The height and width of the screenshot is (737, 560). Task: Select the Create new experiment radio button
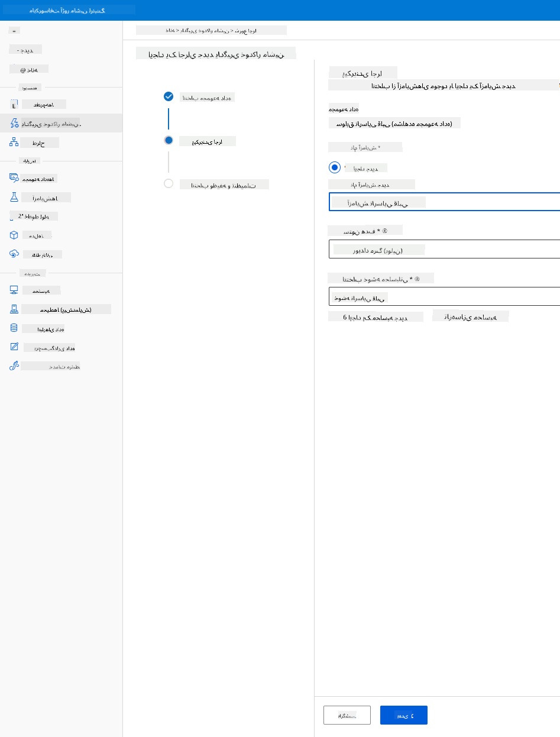click(335, 167)
